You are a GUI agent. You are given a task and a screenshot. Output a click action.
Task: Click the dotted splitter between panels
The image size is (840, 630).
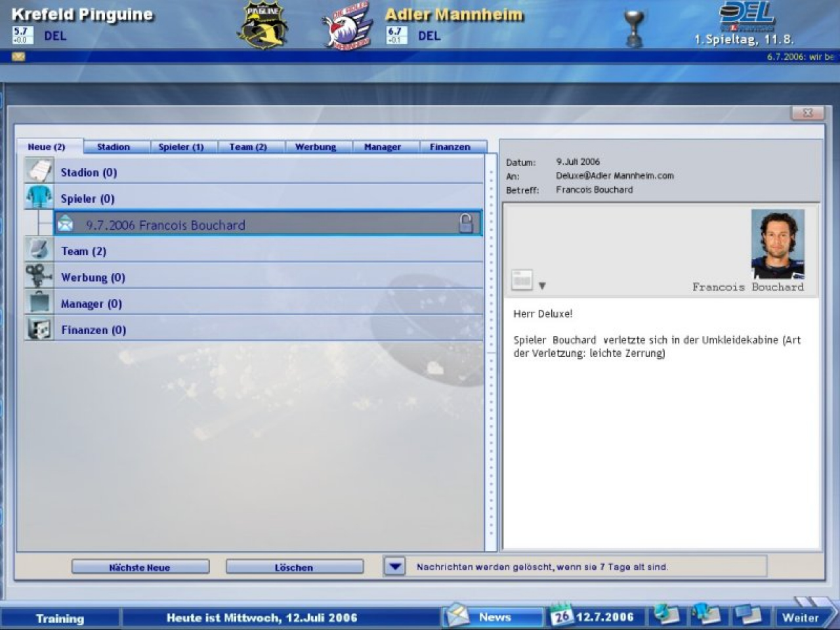click(x=491, y=352)
